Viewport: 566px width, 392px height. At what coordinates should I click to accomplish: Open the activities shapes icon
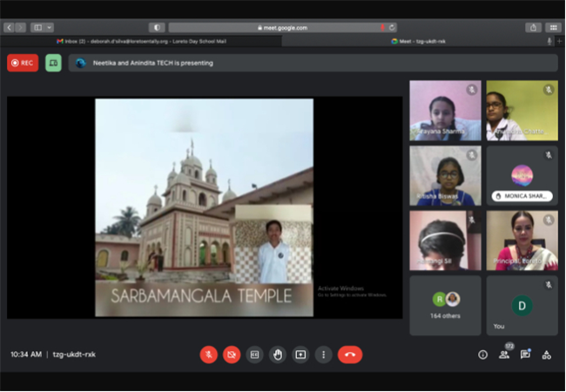[x=547, y=355]
